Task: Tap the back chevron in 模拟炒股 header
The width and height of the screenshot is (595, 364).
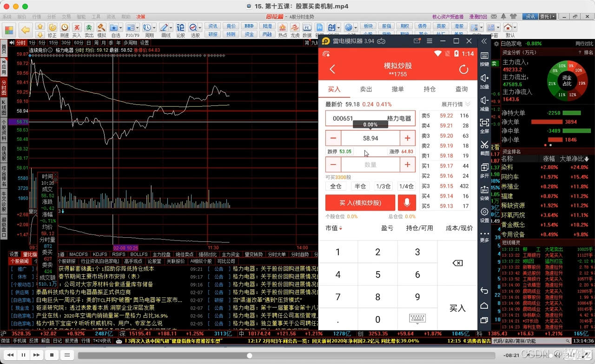Action: coord(332,70)
